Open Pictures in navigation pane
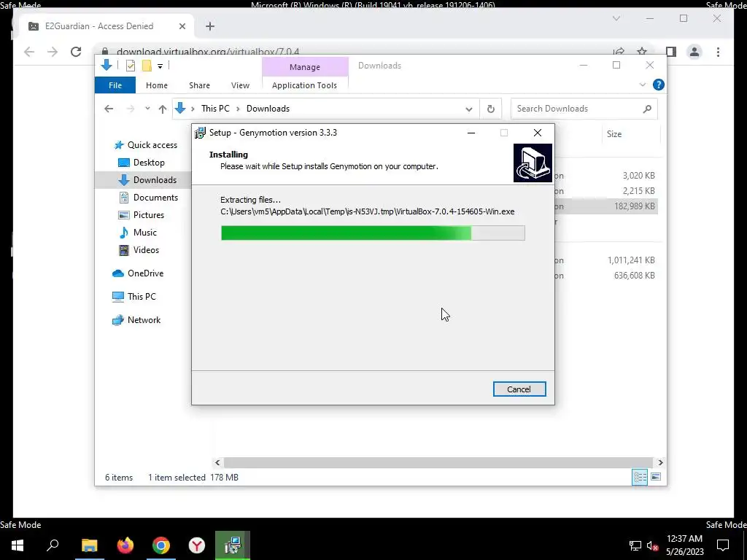The width and height of the screenshot is (747, 560). 149,215
